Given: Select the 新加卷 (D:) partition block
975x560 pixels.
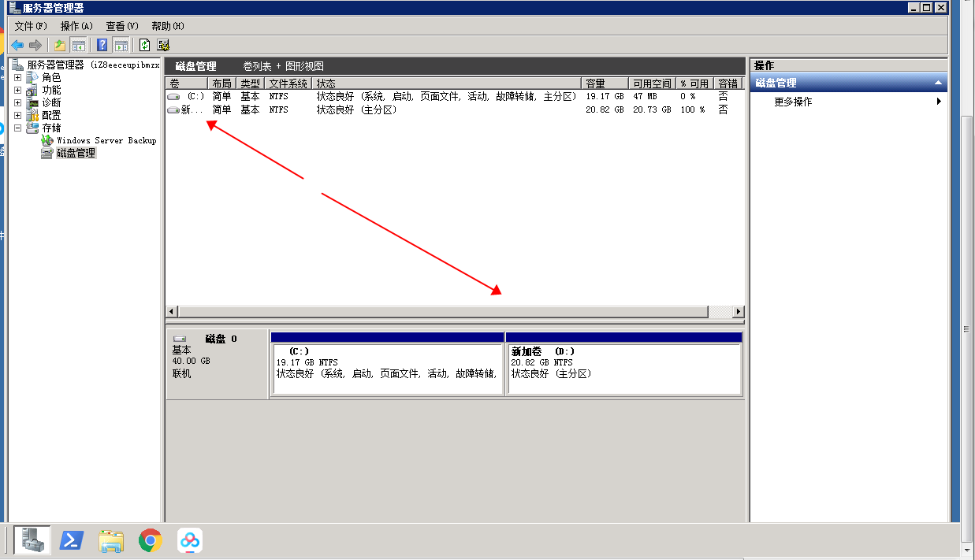Looking at the screenshot, I should [x=623, y=368].
